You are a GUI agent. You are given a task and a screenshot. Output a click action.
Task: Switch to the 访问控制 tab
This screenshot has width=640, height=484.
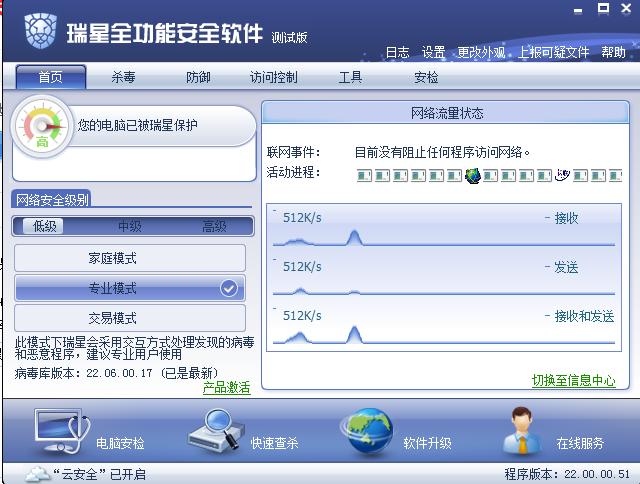pos(273,77)
